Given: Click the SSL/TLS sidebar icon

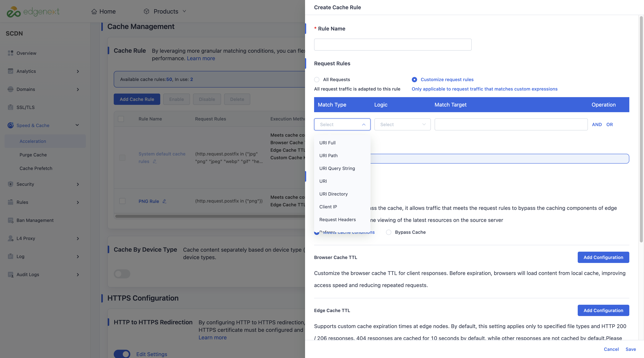Looking at the screenshot, I should (11, 107).
